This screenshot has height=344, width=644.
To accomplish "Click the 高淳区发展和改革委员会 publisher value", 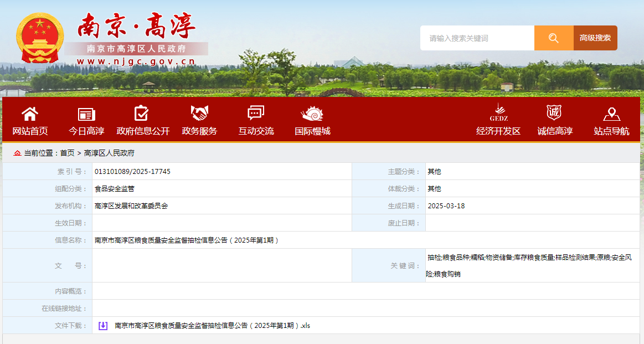I will (131, 206).
